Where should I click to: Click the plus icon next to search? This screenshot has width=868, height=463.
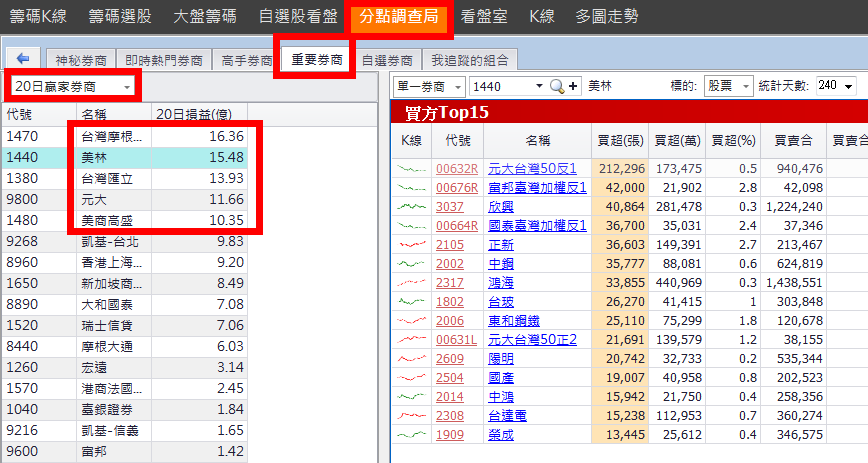[x=573, y=87]
